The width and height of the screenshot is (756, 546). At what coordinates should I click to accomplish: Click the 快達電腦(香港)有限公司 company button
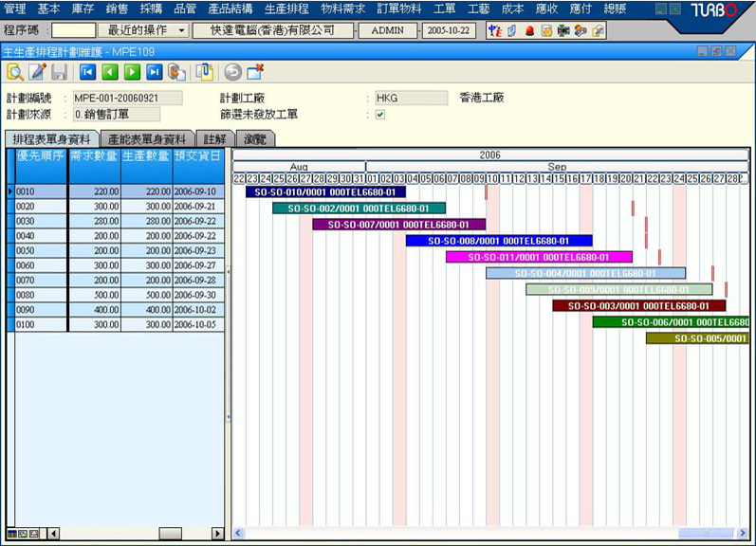[273, 30]
